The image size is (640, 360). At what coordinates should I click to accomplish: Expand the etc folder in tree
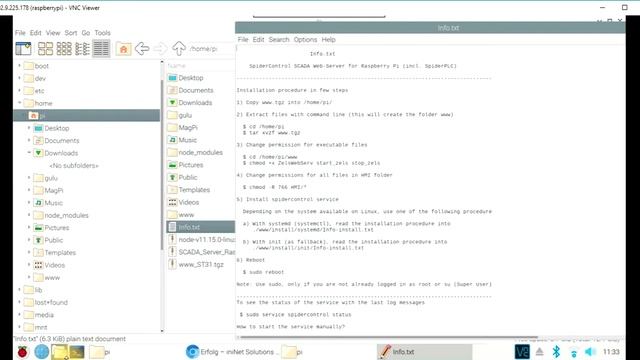[x=19, y=90]
